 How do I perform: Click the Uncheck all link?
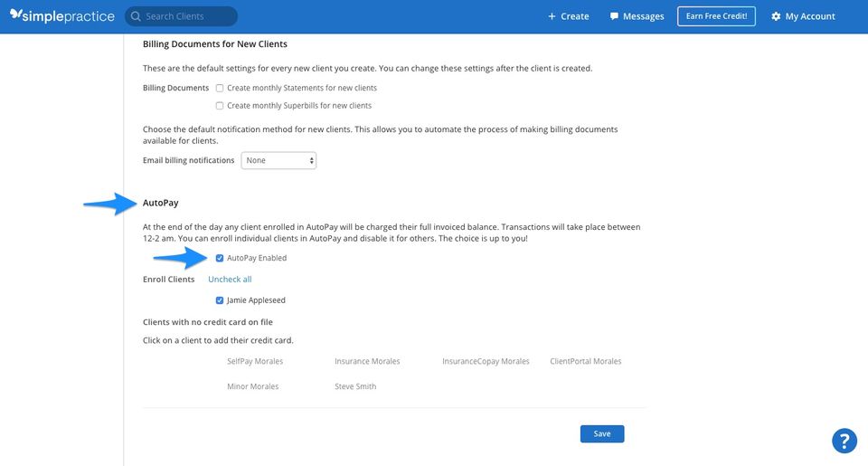pyautogui.click(x=230, y=280)
